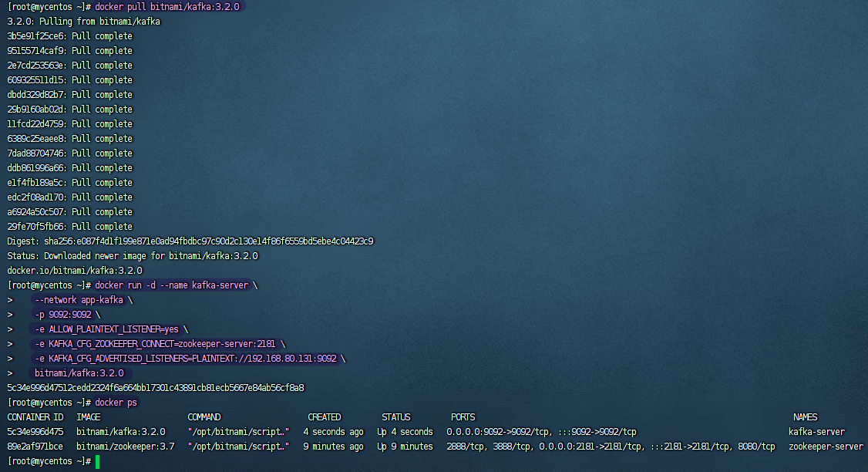Click layer 609325511d15 Pull complete line

pos(69,79)
